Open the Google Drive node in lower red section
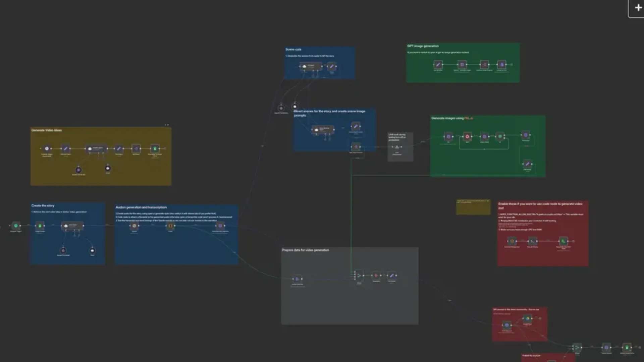 527,318
